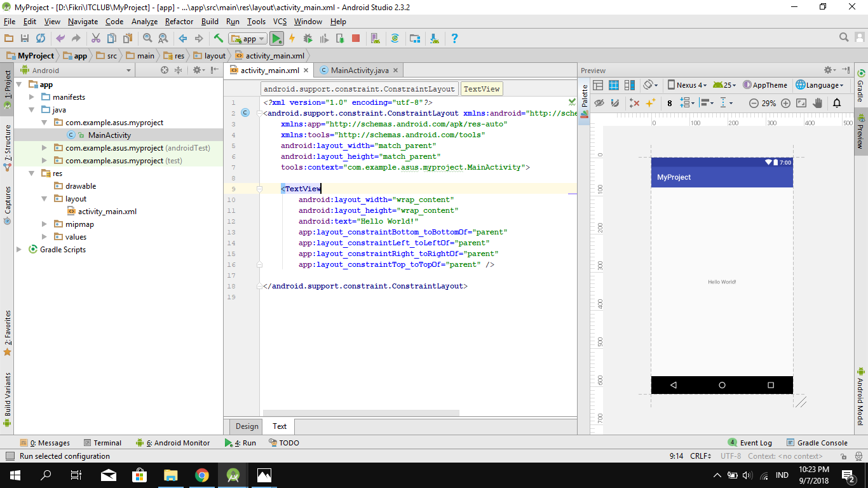Open the Build menu

click(210, 21)
